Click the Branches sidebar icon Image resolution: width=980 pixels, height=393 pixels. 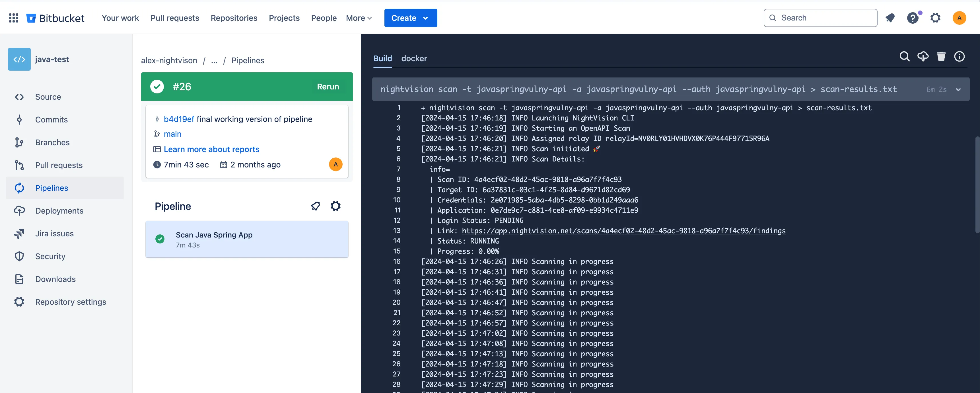[x=19, y=142]
